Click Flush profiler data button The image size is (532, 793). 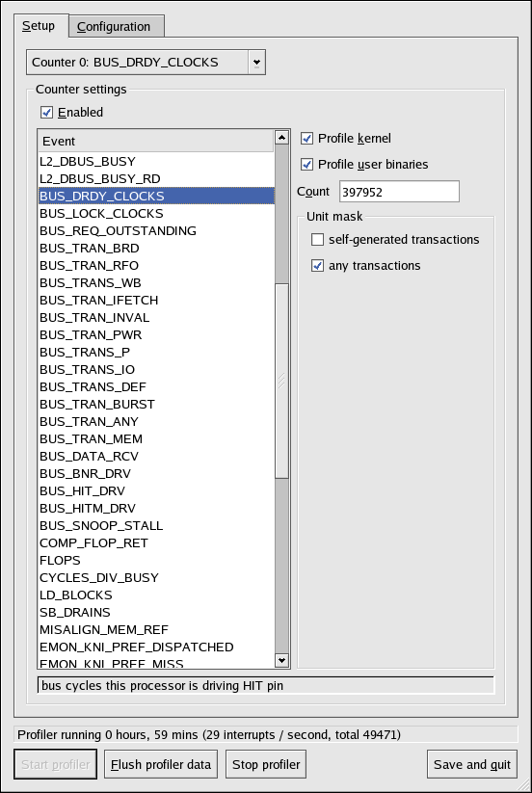tap(161, 764)
